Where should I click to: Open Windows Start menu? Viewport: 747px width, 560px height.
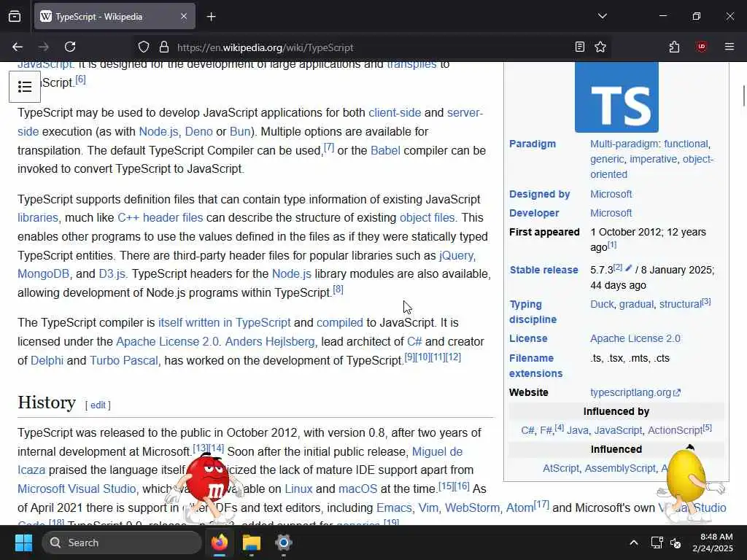coord(23,542)
